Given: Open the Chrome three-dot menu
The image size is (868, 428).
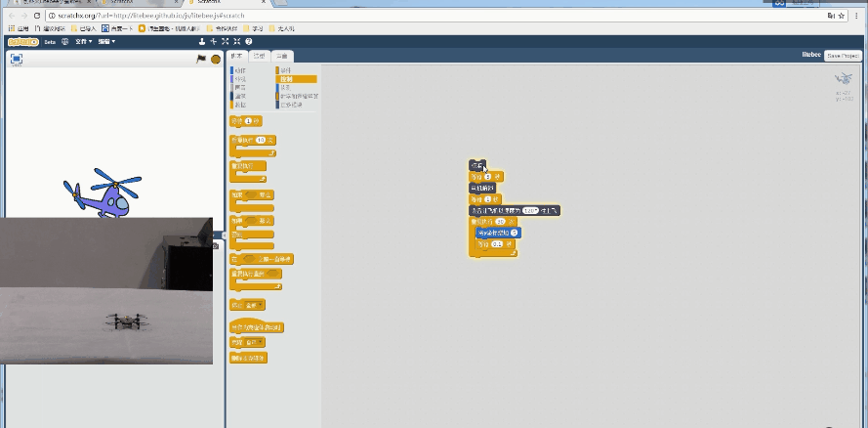Looking at the screenshot, I should click(857, 17).
